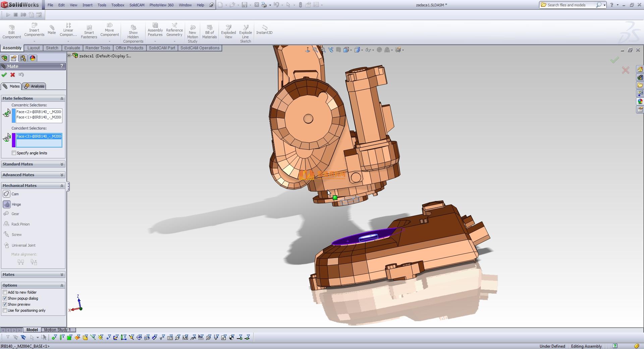Image resolution: width=644 pixels, height=349 pixels.
Task: Uncheck Show popup dialog option
Action: (x=5, y=298)
